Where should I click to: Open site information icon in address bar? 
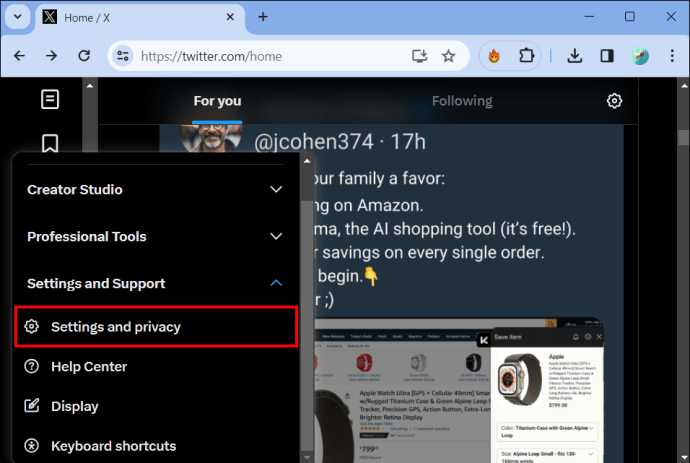(123, 56)
